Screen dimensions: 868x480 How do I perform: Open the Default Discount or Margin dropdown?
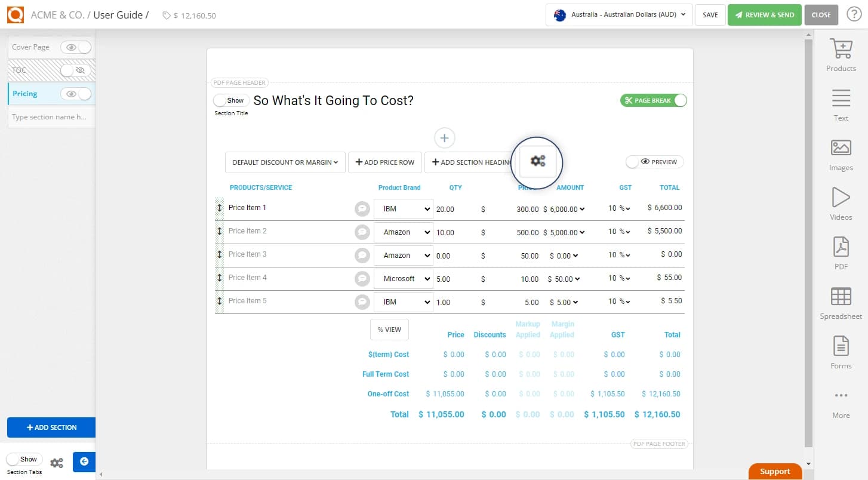coord(285,162)
